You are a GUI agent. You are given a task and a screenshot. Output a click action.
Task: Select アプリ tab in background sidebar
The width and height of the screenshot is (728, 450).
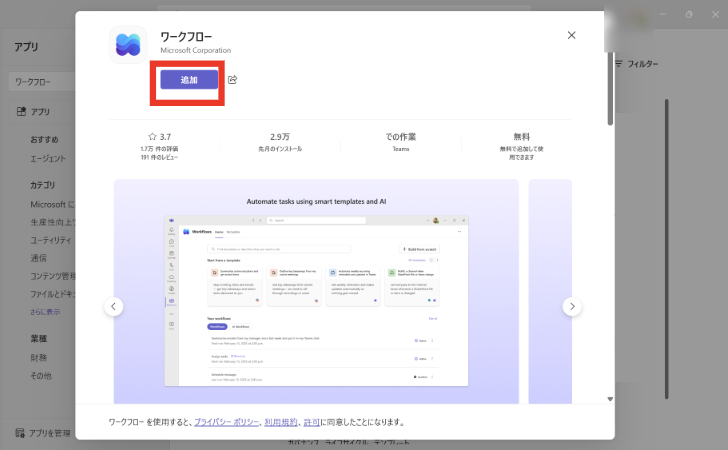coord(42,111)
